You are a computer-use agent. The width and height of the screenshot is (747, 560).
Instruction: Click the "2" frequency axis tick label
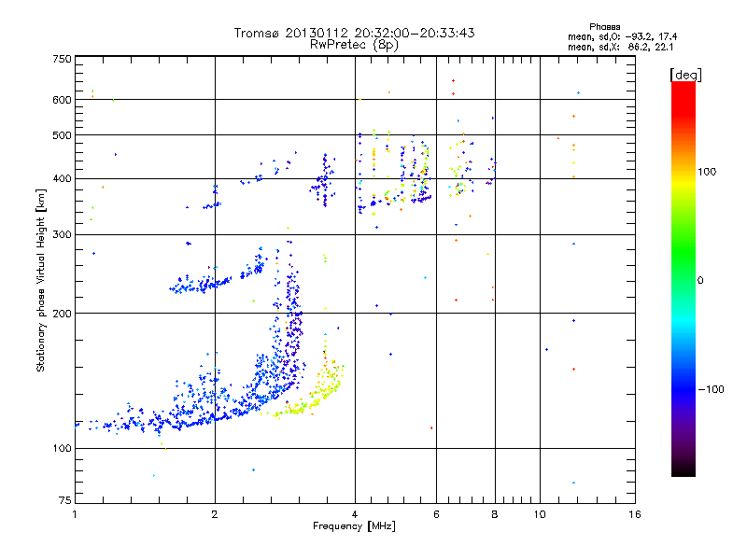click(x=215, y=514)
